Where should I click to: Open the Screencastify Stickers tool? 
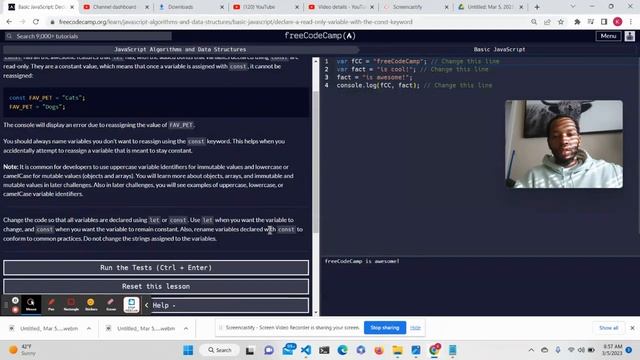pyautogui.click(x=91, y=304)
